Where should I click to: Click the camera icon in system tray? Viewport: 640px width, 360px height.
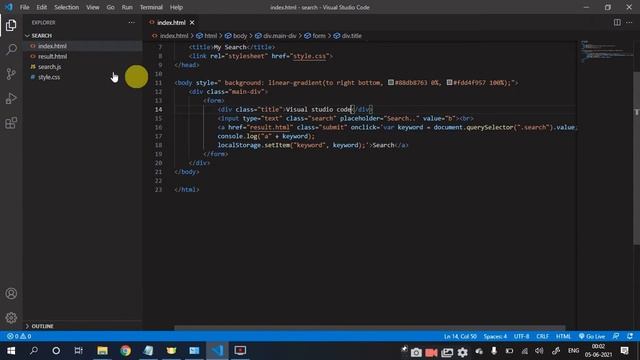(416, 352)
